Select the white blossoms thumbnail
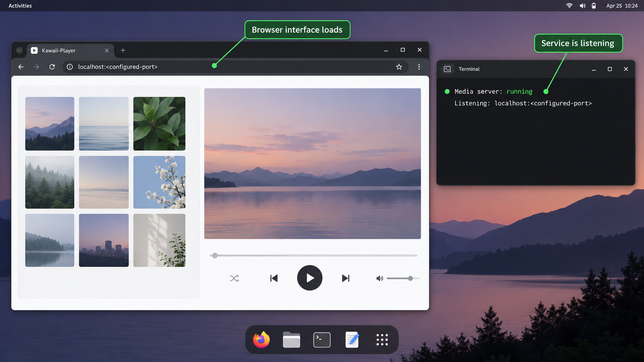The image size is (644, 362). click(159, 182)
